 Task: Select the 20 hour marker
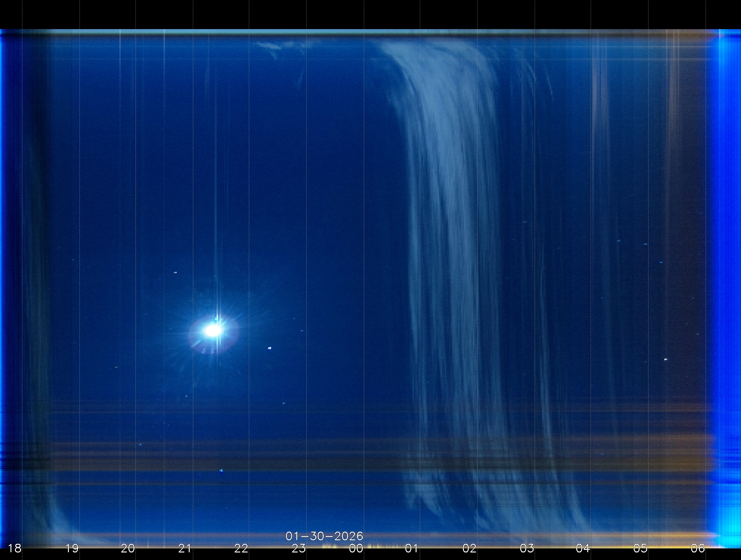click(x=128, y=549)
